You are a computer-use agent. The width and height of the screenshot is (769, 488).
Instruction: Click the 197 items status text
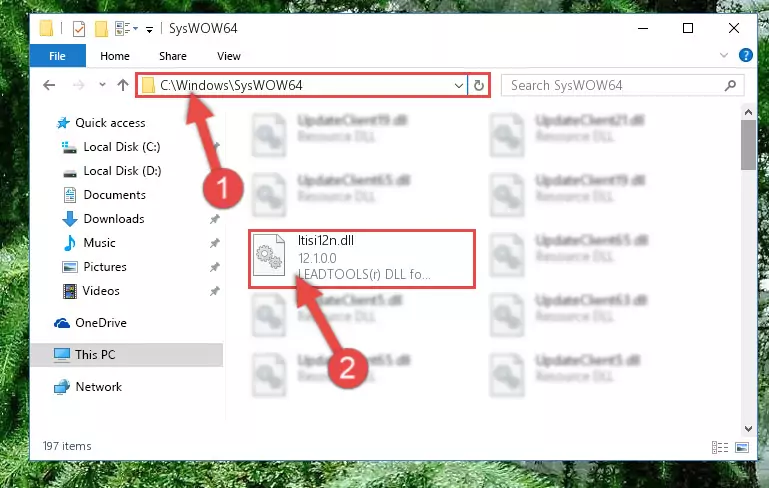[x=67, y=446]
